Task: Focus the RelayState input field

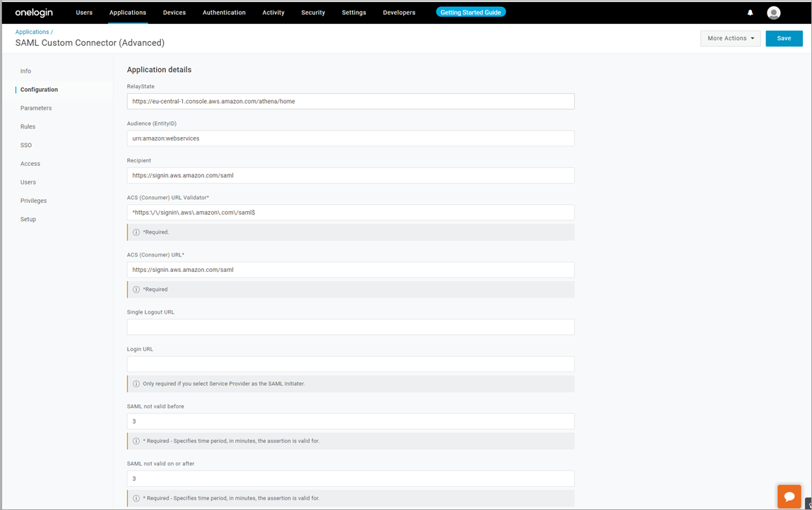Action: tap(351, 101)
